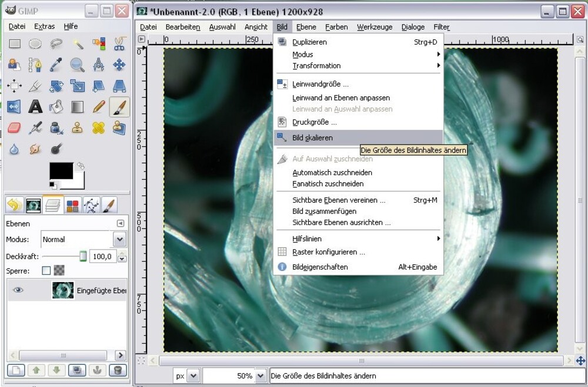Viewport: 588px width, 387px height.
Task: Select the Magic Wand selection tool
Action: (x=78, y=43)
